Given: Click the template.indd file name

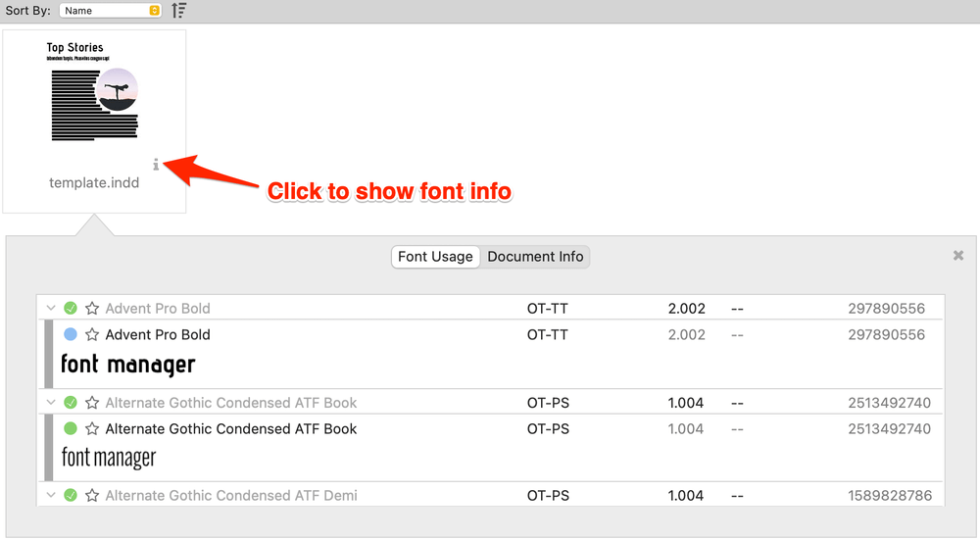Looking at the screenshot, I should click(94, 182).
